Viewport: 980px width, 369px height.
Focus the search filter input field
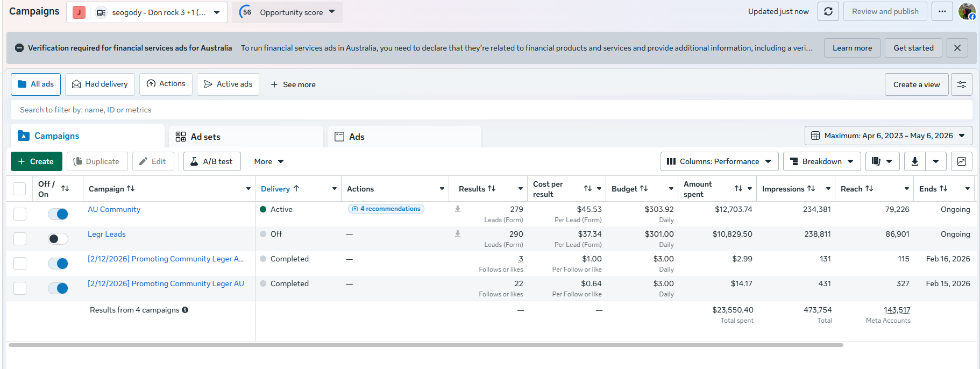pyautogui.click(x=492, y=110)
